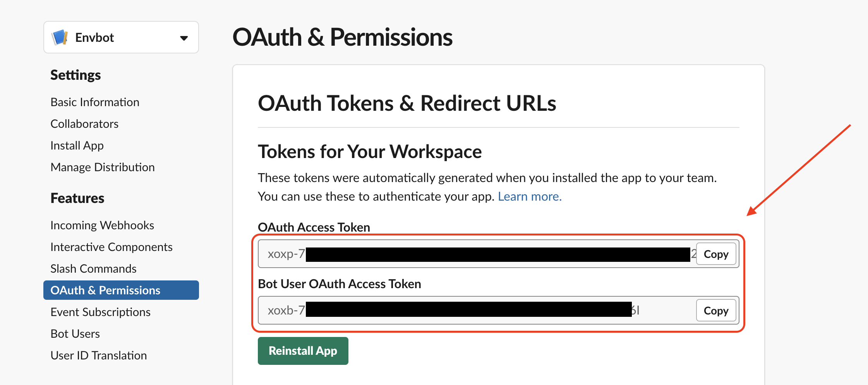Open Event Subscriptions settings
This screenshot has height=385, width=868.
point(100,312)
